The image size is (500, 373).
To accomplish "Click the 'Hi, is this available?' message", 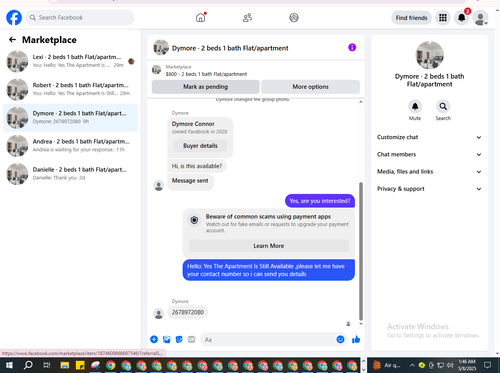I will (x=197, y=166).
